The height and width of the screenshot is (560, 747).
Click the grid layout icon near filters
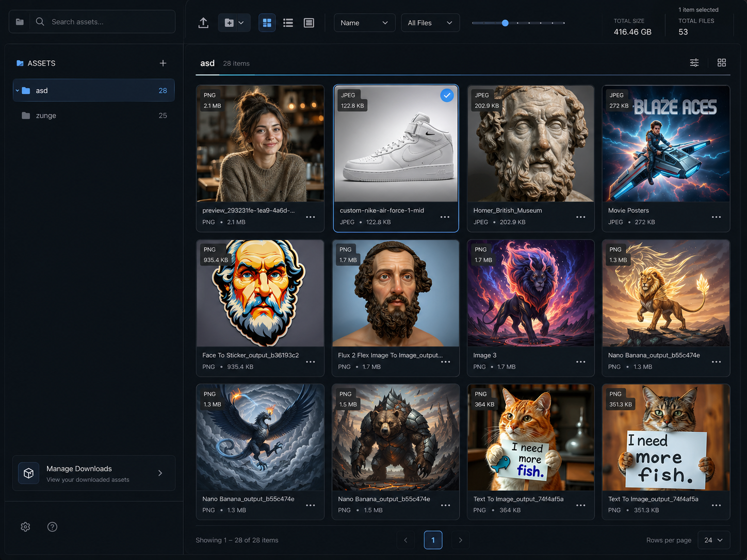722,62
